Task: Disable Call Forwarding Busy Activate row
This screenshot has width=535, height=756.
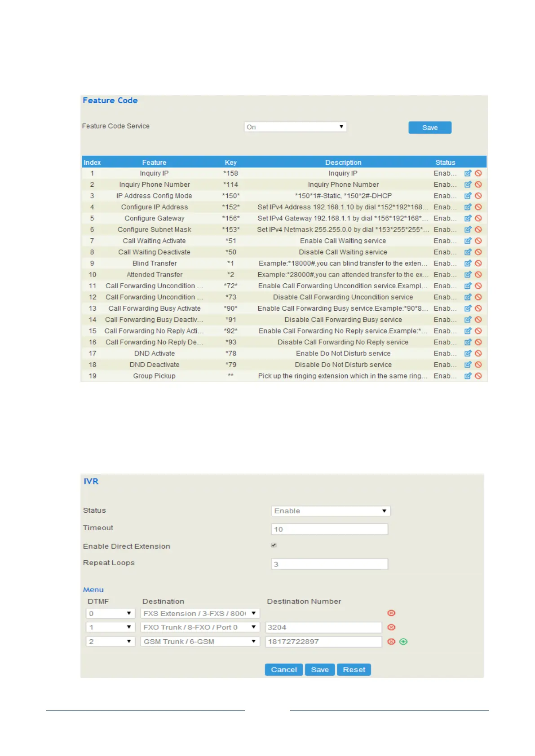Action: click(x=478, y=308)
